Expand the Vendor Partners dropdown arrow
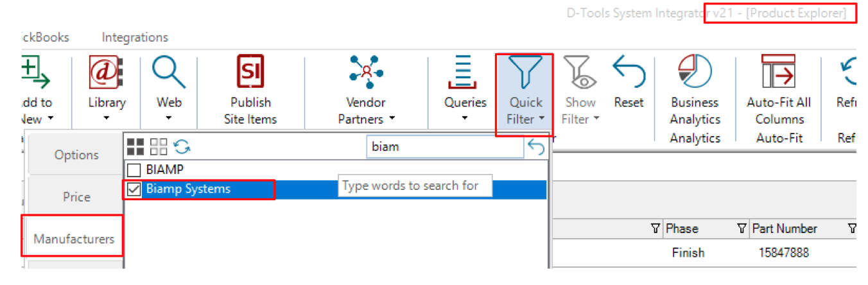The image size is (868, 285). (392, 119)
